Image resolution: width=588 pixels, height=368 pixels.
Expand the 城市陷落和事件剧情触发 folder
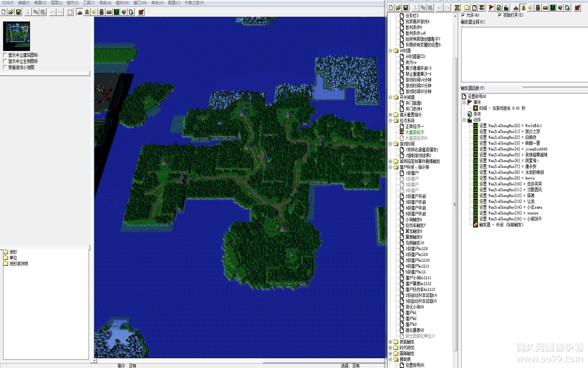390,161
